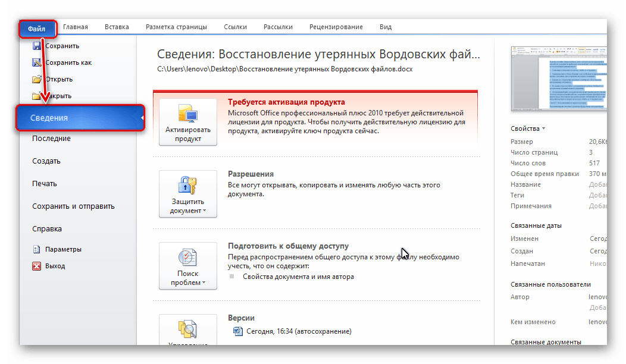The height and width of the screenshot is (364, 626).
Task: Click the Требуется активация продукта heading
Action: pyautogui.click(x=286, y=102)
